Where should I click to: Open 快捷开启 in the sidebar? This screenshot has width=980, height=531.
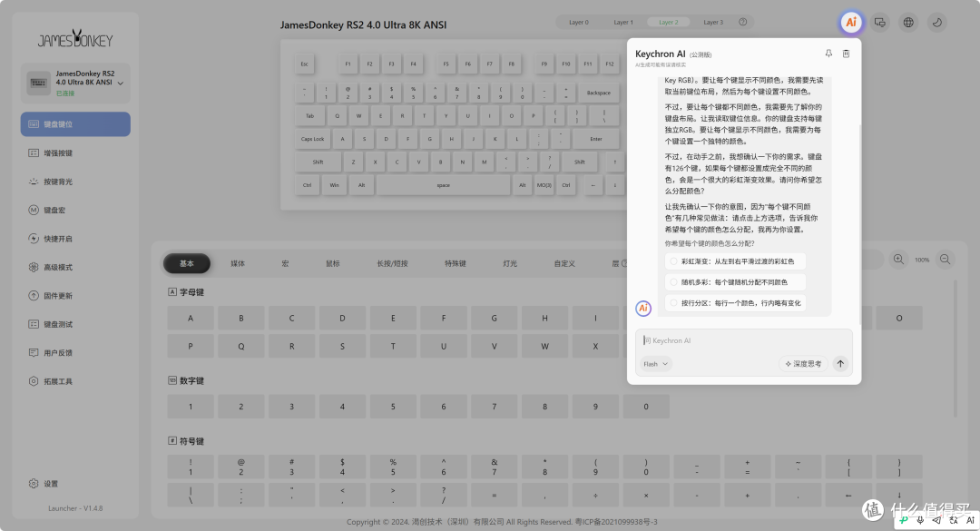(75, 239)
